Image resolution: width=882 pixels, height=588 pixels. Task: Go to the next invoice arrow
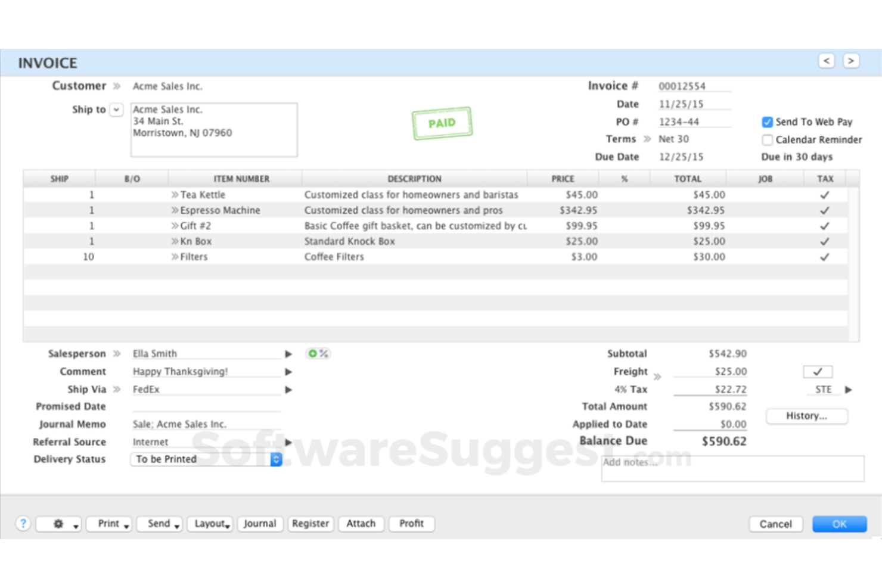[x=851, y=61]
